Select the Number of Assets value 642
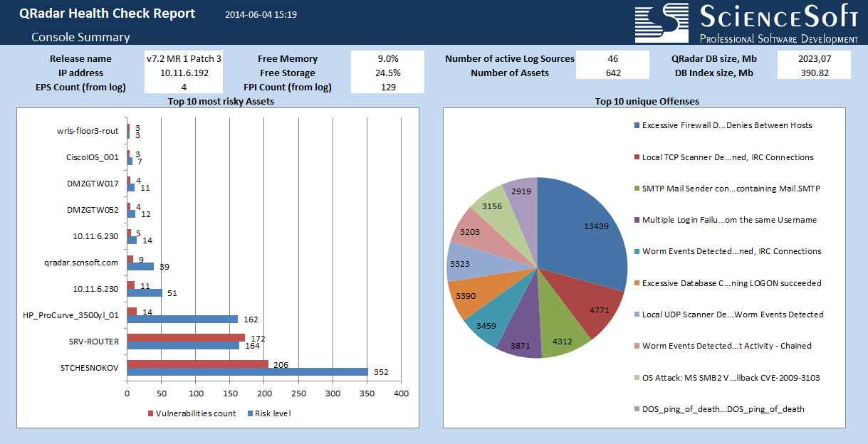 tap(613, 73)
